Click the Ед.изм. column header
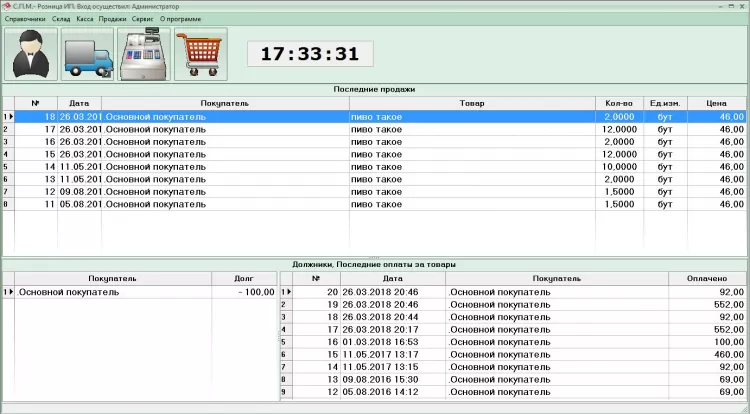This screenshot has width=750, height=414. coord(665,103)
